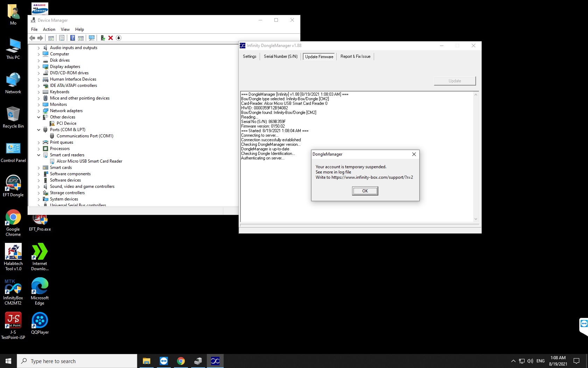Click OK in the DongleManager dialog

(365, 191)
